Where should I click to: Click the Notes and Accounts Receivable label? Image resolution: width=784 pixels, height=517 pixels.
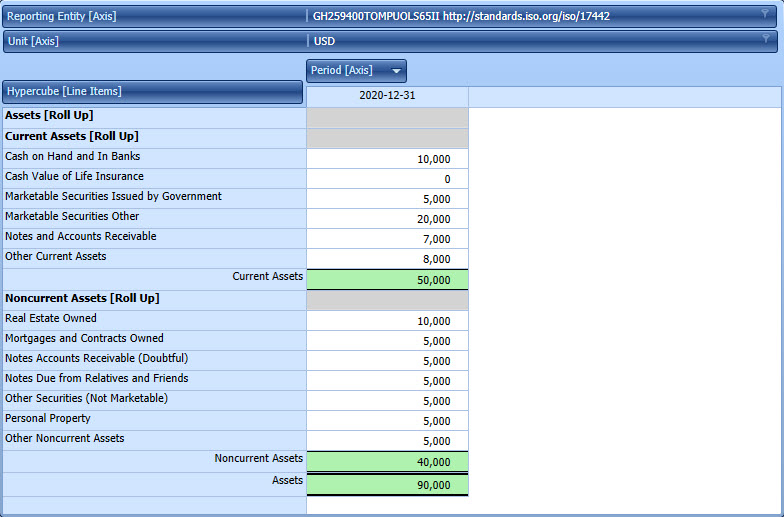80,236
